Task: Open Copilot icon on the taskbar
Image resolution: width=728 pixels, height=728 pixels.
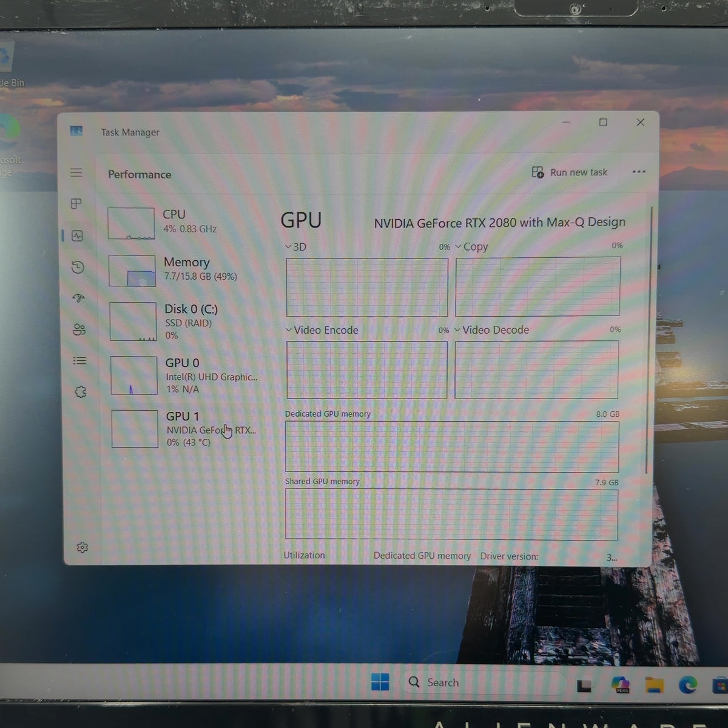Action: (x=620, y=684)
